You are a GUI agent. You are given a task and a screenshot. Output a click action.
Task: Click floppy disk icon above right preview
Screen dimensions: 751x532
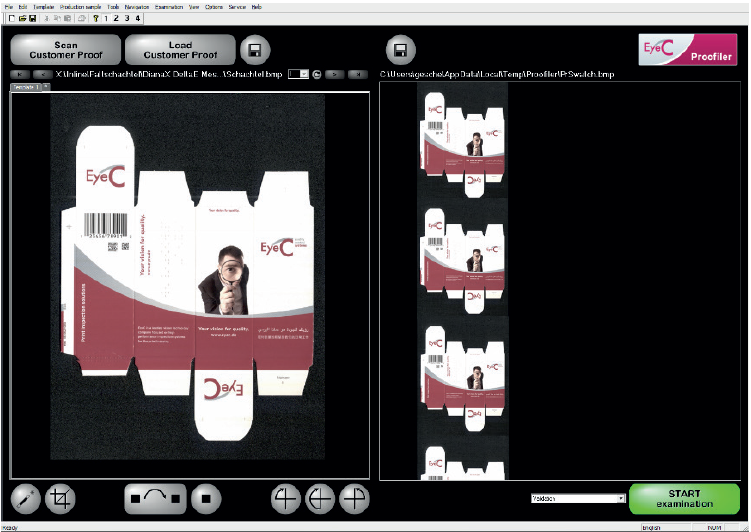[400, 50]
